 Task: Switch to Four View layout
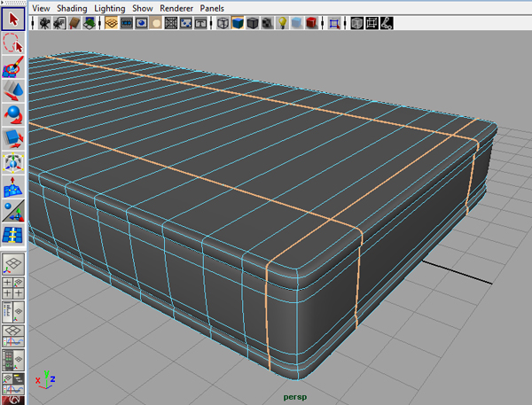point(13,288)
